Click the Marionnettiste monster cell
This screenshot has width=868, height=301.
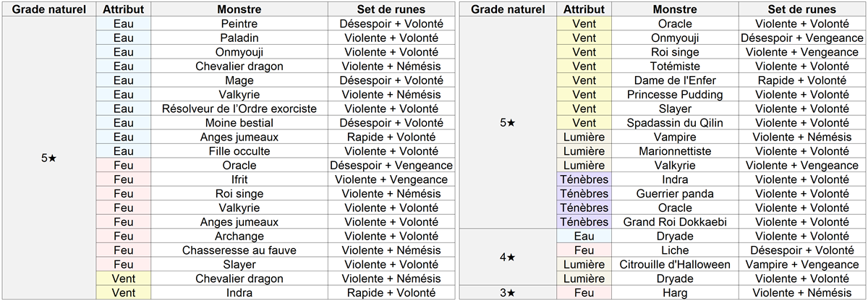pos(675,151)
